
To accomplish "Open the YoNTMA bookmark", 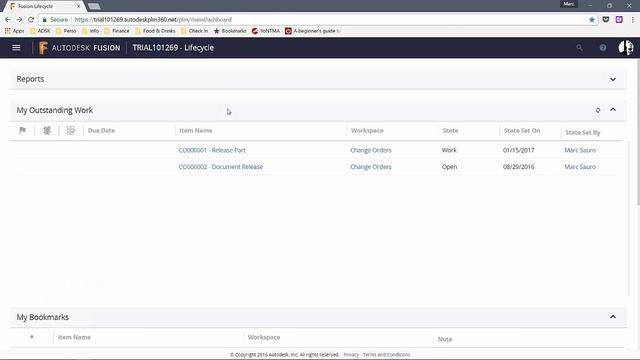I will tap(266, 31).
